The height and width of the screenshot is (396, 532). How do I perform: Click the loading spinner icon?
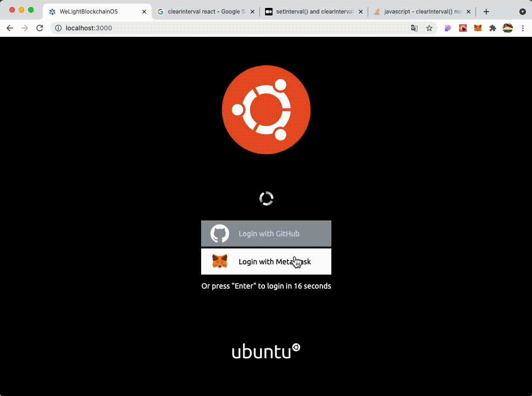[x=266, y=198]
